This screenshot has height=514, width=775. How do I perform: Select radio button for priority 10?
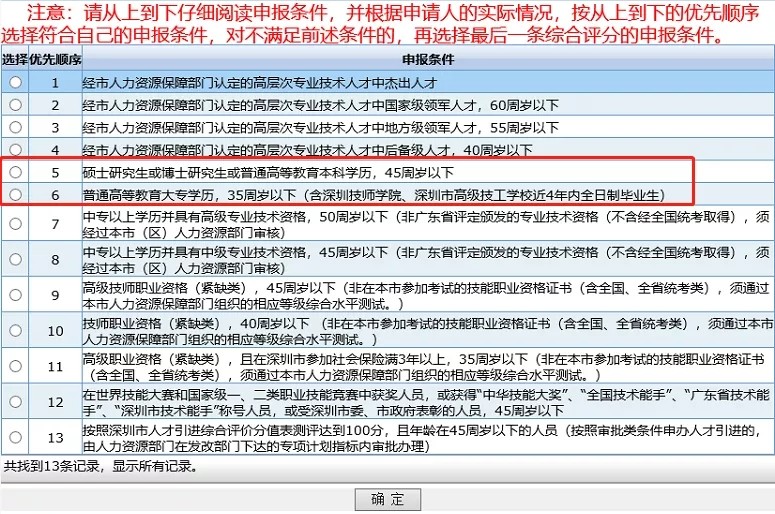coord(15,331)
